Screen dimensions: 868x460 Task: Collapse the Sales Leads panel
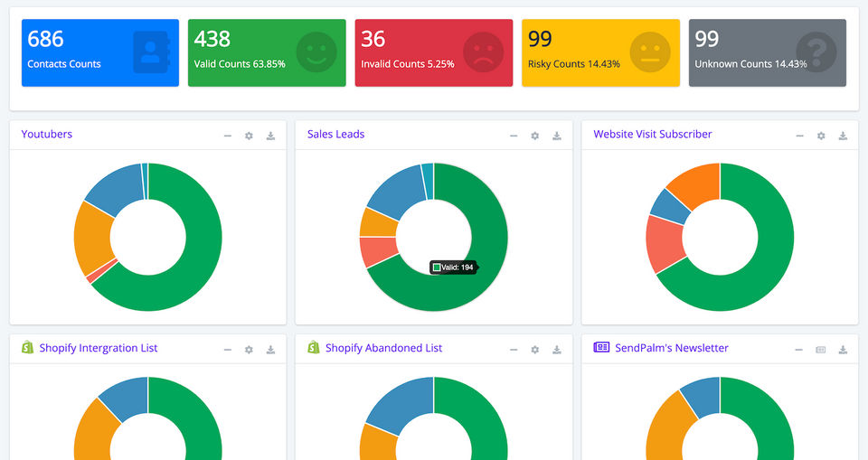coord(514,136)
